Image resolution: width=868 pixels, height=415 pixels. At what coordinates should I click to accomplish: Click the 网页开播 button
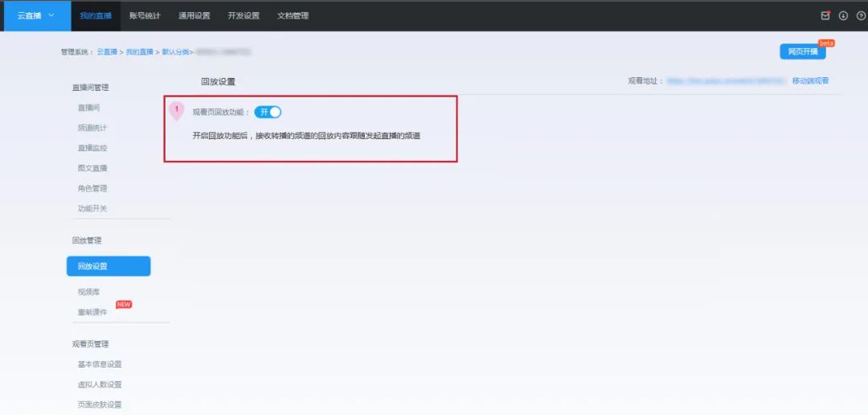[803, 51]
